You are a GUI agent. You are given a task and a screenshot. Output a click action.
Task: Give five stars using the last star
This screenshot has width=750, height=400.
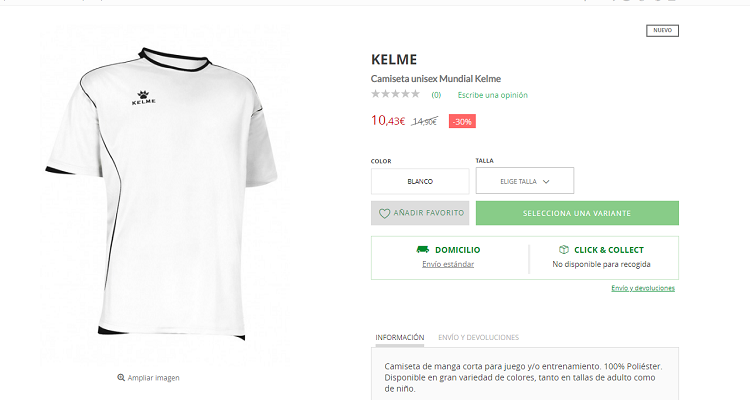pos(415,95)
